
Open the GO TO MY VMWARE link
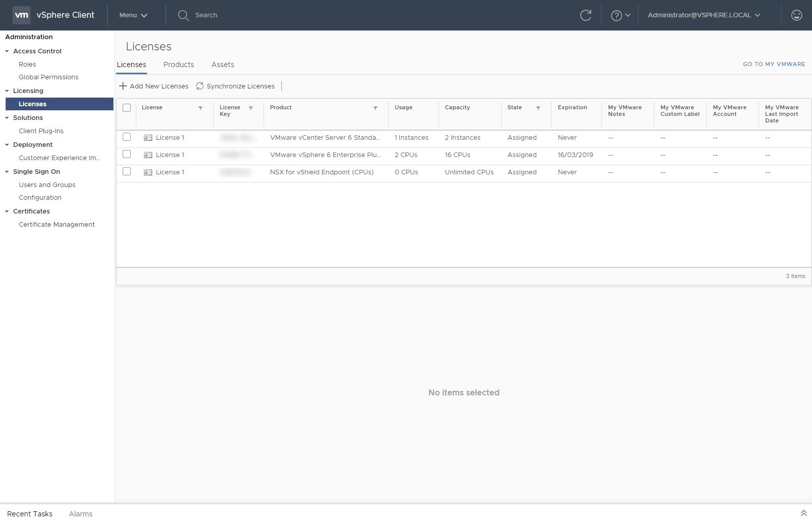[x=773, y=64]
